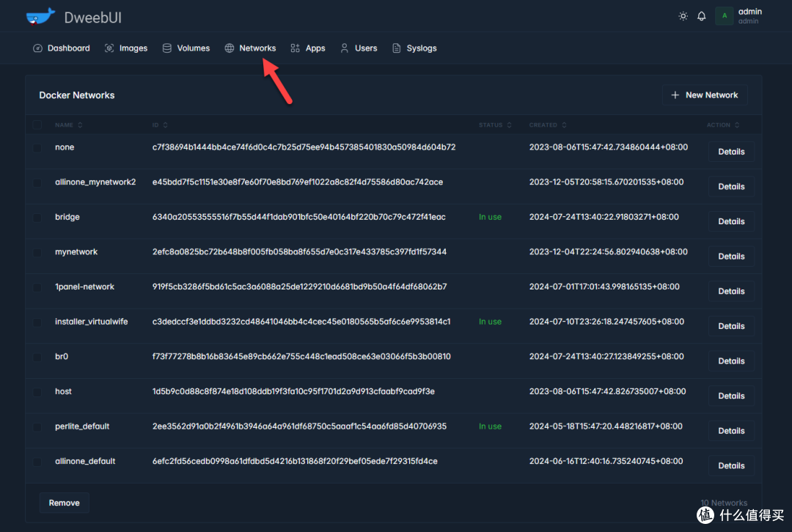The width and height of the screenshot is (792, 532).
Task: Click the DweebUI whale logo
Action: (x=40, y=16)
